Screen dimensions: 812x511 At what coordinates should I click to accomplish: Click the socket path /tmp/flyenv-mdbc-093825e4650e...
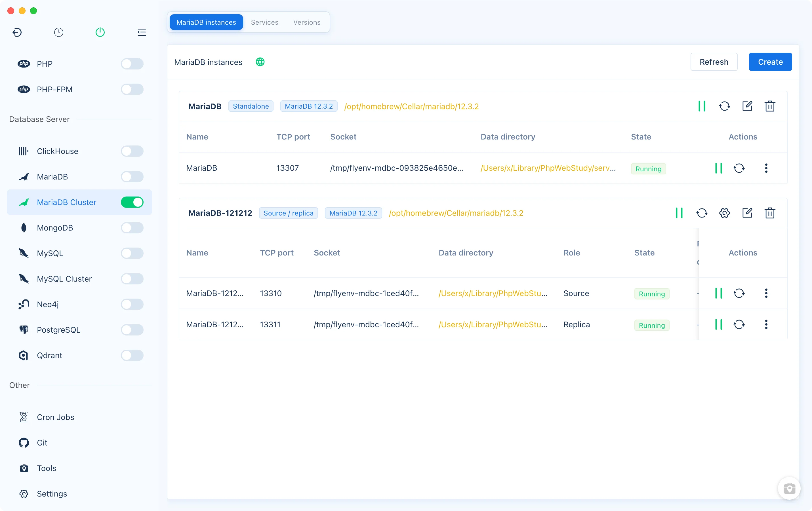(397, 168)
